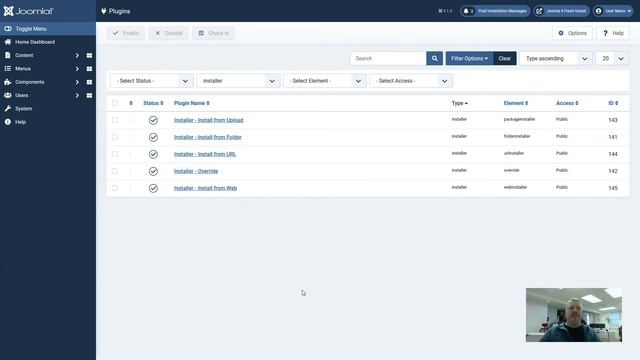Click the Home Dashboard house icon
The width and height of the screenshot is (640, 360).
[x=8, y=42]
